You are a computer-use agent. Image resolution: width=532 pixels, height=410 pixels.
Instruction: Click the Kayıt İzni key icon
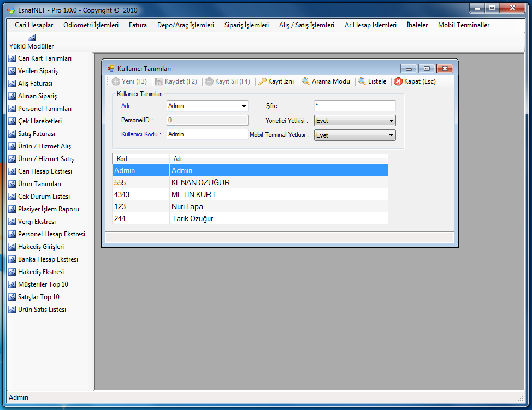click(x=262, y=81)
